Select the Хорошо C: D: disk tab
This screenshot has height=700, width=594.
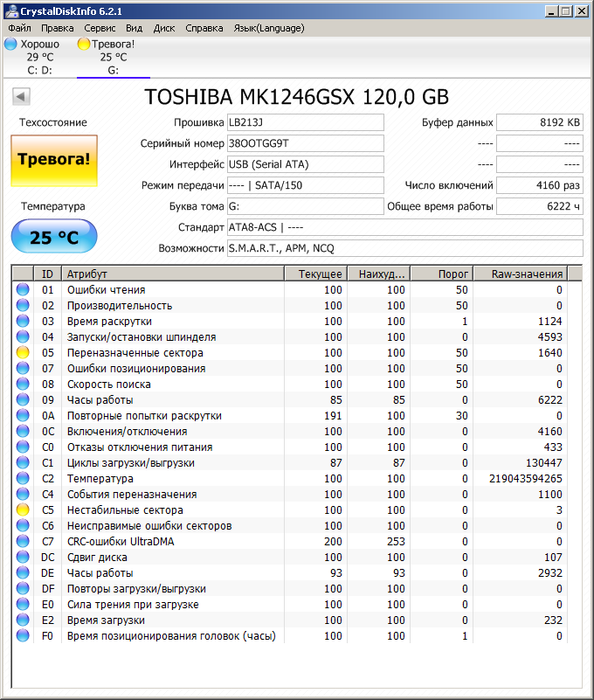pos(39,57)
